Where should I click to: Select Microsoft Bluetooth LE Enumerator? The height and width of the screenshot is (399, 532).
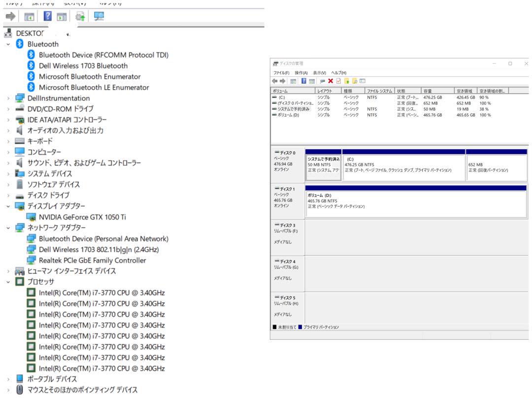94,88
